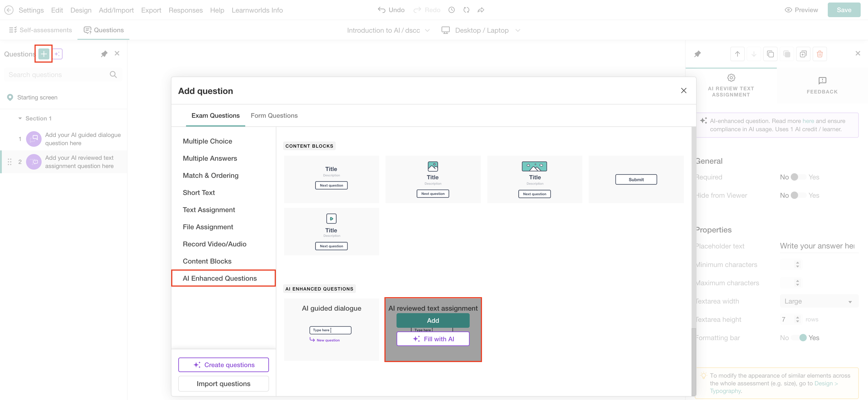Click the move question up arrow icon
The image size is (868, 400).
tap(737, 54)
